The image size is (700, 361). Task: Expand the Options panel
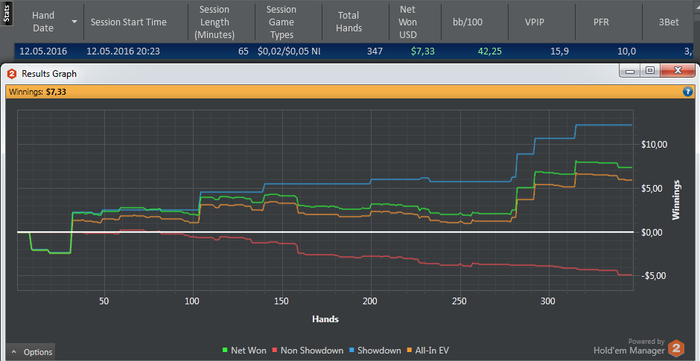pos(31,352)
